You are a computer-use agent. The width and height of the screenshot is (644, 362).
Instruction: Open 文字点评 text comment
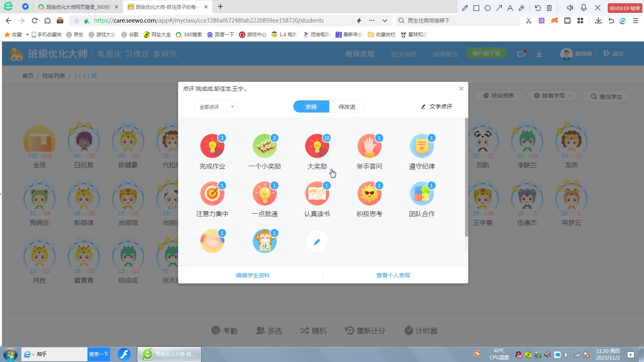pyautogui.click(x=436, y=106)
